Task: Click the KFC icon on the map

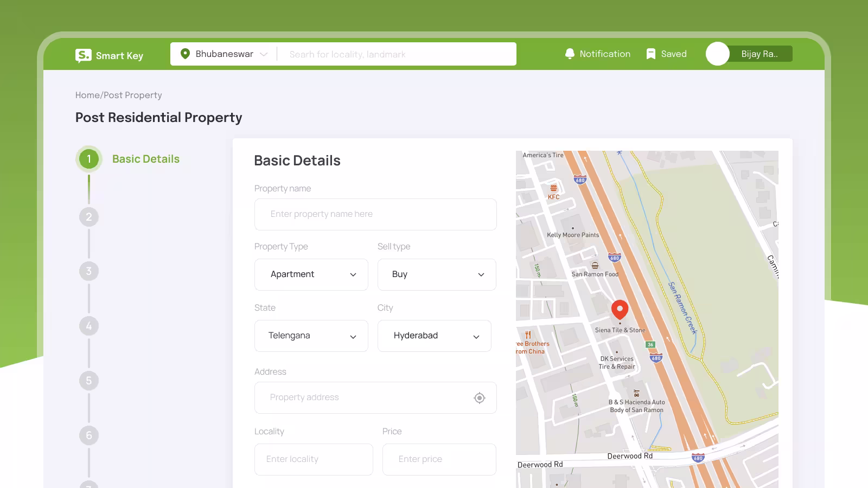Action: pyautogui.click(x=553, y=188)
